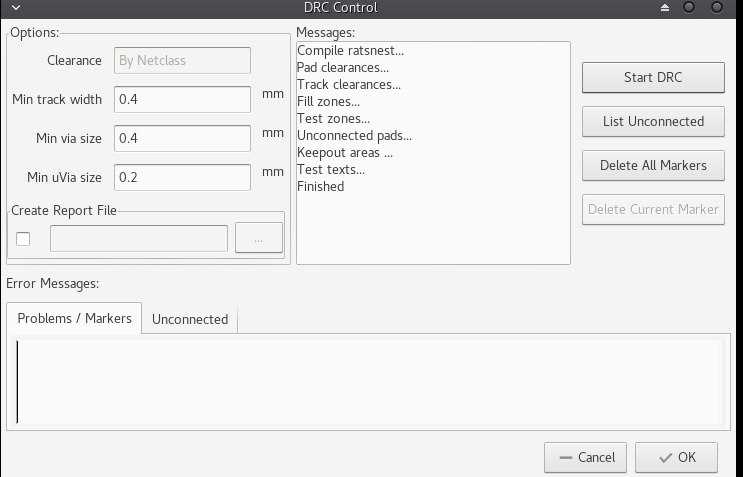Click Delete All Markers
This screenshot has width=743, height=477.
(x=653, y=165)
